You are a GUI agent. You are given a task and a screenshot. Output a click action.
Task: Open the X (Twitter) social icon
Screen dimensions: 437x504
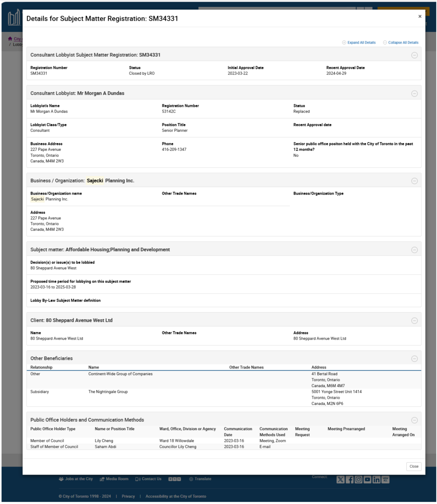pyautogui.click(x=341, y=480)
